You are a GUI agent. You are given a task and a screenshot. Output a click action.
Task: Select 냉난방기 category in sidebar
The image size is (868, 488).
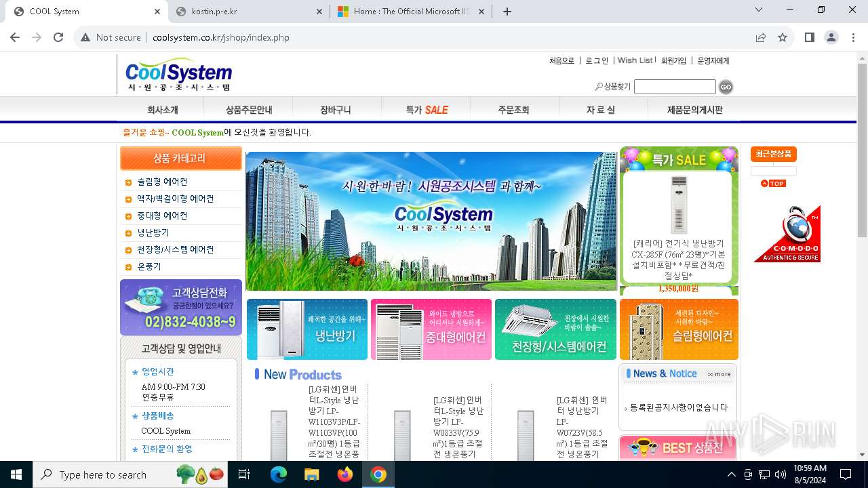click(x=153, y=232)
